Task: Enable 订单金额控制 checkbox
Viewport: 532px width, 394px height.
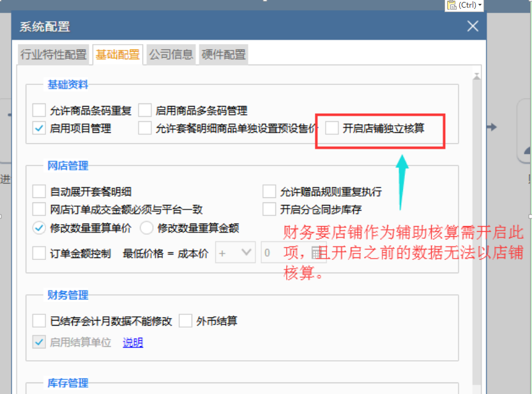Action: point(39,253)
